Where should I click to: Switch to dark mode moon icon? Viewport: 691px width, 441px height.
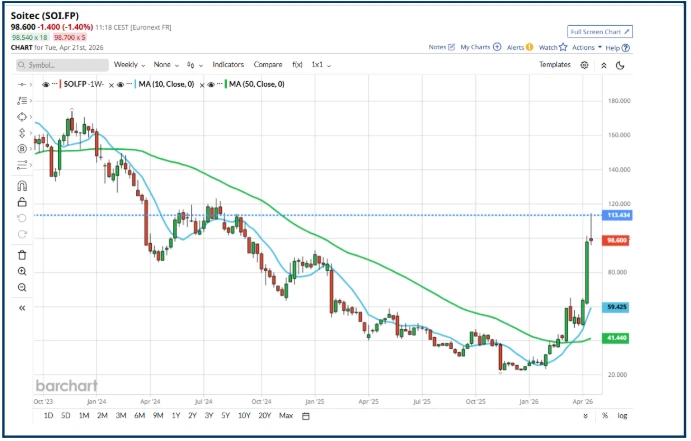pyautogui.click(x=620, y=66)
